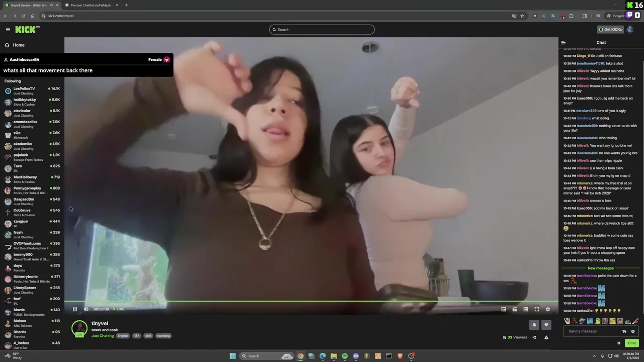Viewport: 644px width, 362px height.
Task: Click the Kick search box
Action: [322, 30]
